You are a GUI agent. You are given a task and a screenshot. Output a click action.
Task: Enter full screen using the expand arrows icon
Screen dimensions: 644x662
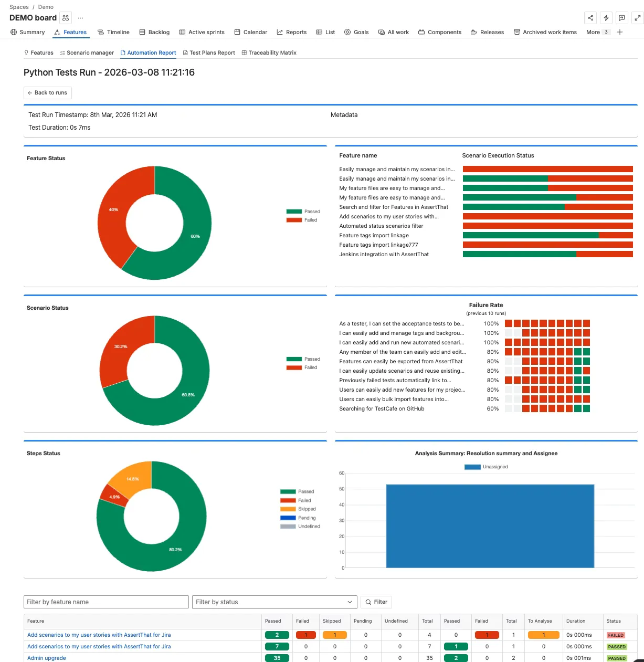[638, 18]
